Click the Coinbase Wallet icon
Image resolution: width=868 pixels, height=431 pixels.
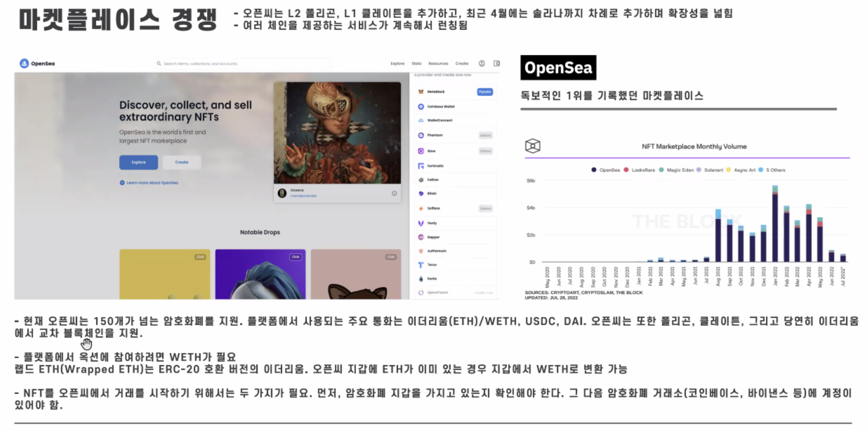click(421, 106)
